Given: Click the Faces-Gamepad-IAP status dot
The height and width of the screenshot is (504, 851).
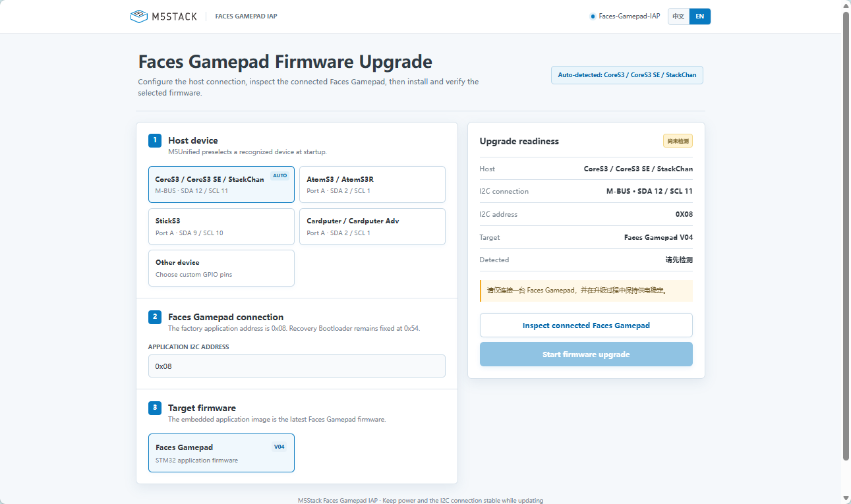Looking at the screenshot, I should click(593, 16).
